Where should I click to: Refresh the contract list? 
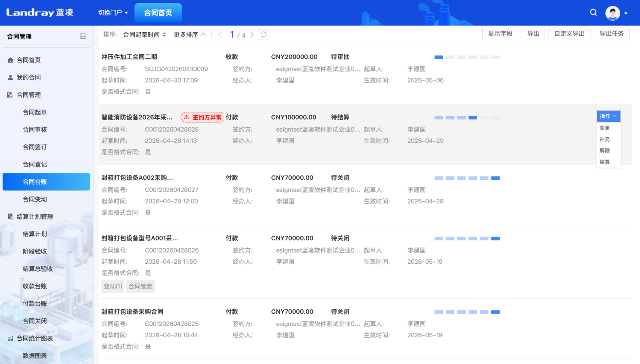[x=264, y=34]
